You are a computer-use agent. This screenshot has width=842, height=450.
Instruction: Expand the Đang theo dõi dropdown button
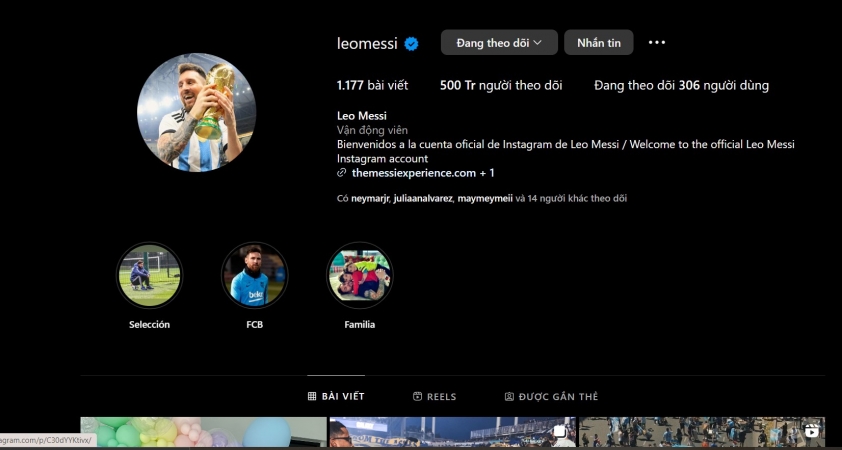point(499,42)
